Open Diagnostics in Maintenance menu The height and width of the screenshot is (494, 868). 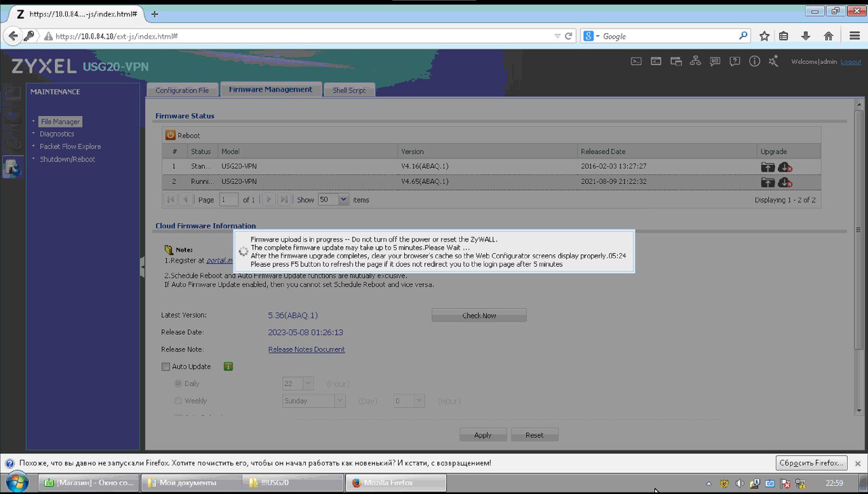[57, 134]
